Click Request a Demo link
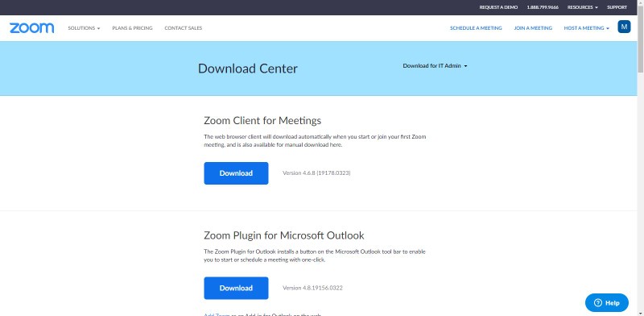The width and height of the screenshot is (644, 316). click(x=498, y=7)
